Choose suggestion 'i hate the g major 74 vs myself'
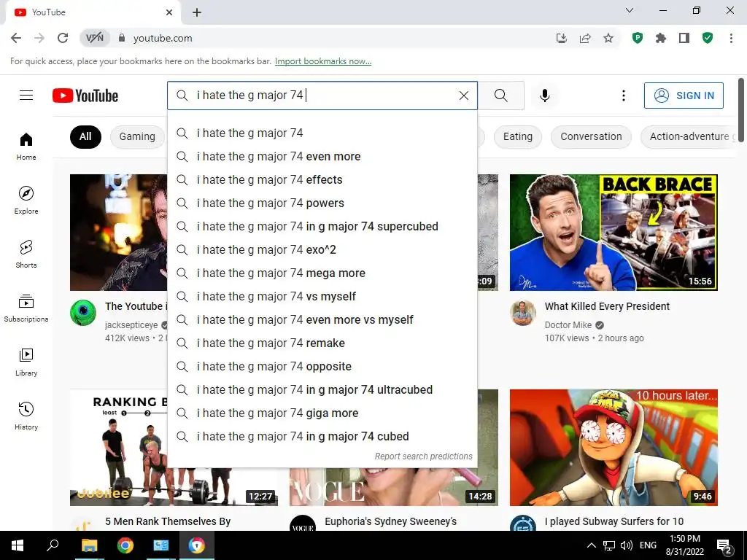The width and height of the screenshot is (747, 560). pos(322,297)
